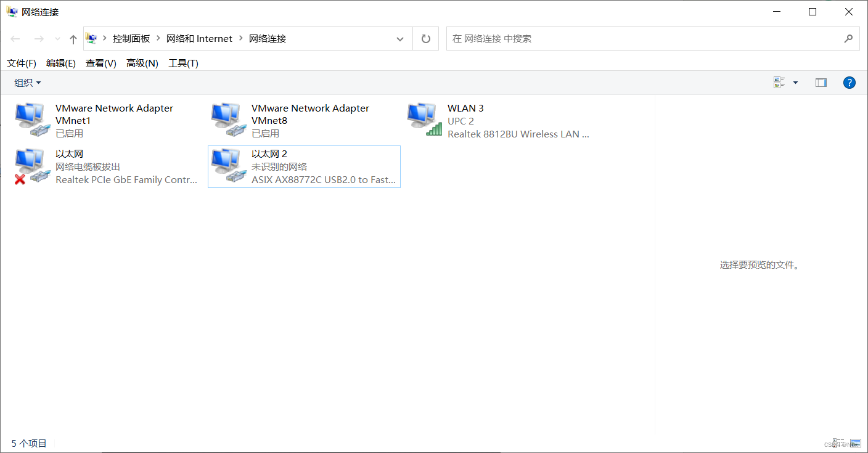Viewport: 868px width, 453px height.
Task: Switch to large icons view in status bar
Action: (x=855, y=443)
